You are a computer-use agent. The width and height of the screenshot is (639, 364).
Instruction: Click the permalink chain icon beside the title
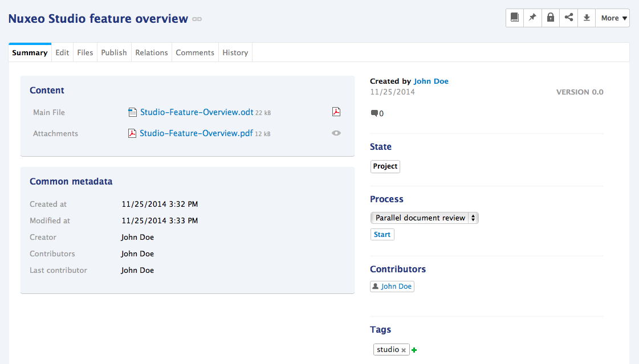click(x=197, y=19)
